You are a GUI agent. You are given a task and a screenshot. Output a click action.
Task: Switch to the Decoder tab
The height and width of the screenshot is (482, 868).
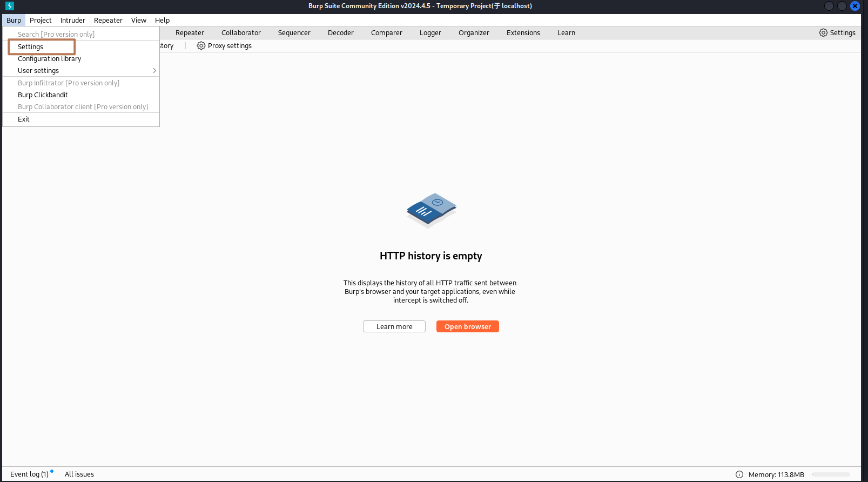click(340, 33)
